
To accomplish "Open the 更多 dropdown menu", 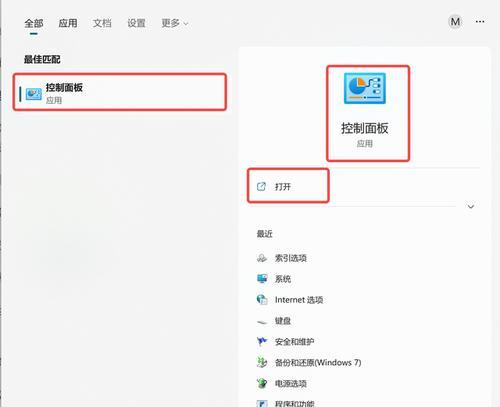I will (175, 23).
